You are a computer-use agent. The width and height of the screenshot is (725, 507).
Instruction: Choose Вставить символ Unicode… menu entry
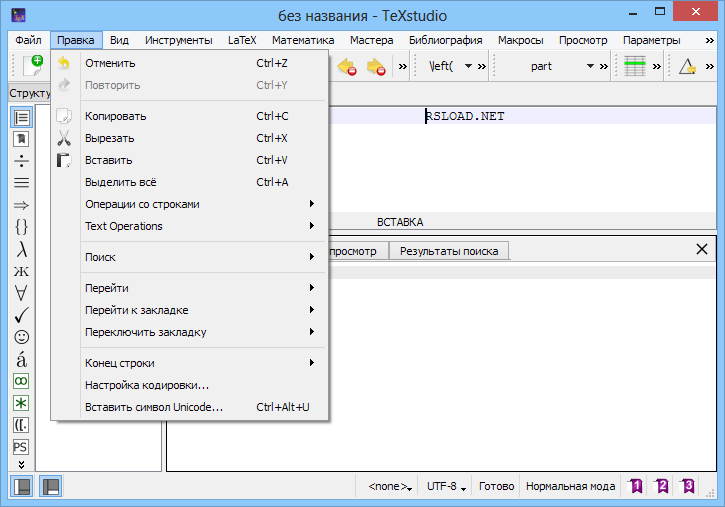(x=199, y=408)
